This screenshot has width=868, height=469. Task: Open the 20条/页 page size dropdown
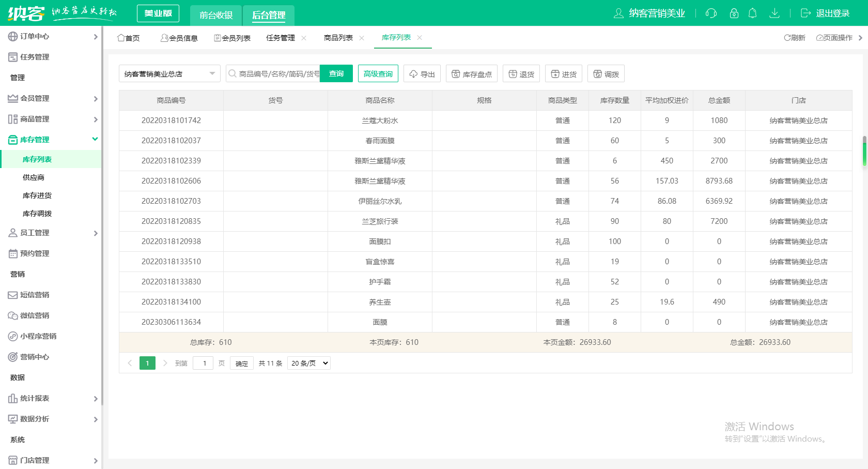pos(308,363)
